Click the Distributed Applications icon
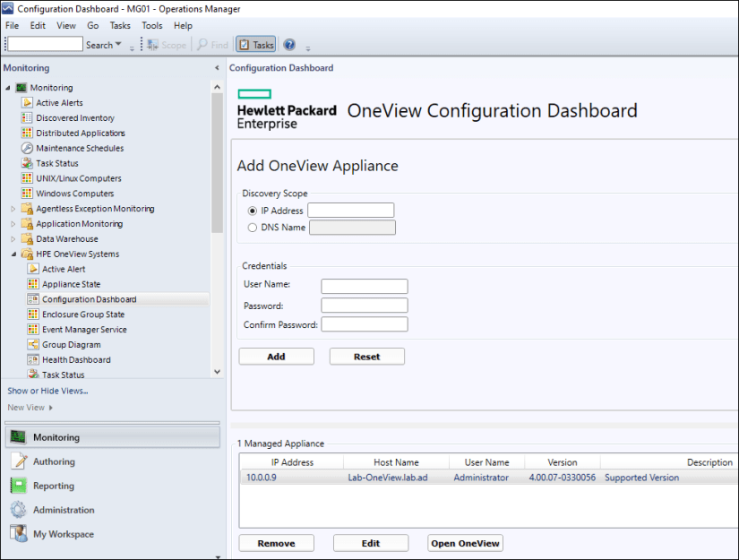The image size is (739, 560). (27, 133)
